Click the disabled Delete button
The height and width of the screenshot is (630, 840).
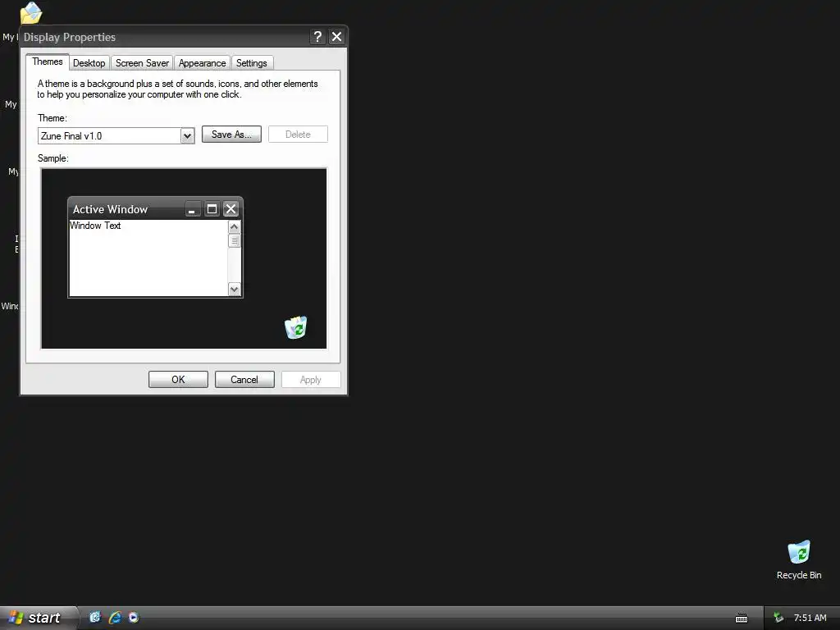pos(298,135)
